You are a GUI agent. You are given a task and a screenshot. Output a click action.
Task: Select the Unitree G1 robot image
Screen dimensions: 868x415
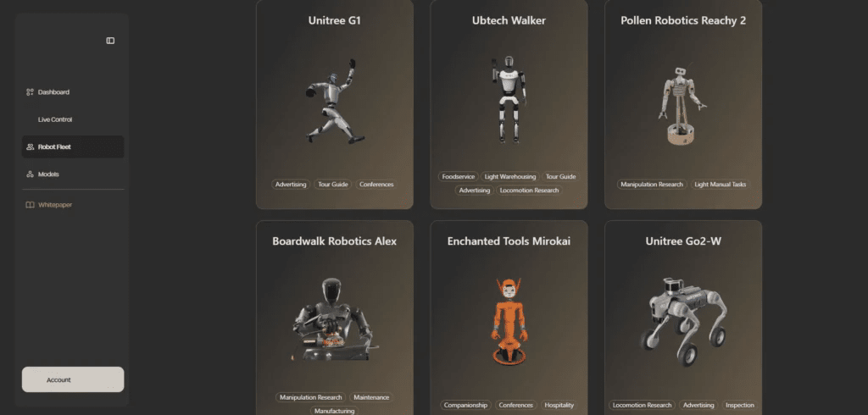pyautogui.click(x=334, y=102)
